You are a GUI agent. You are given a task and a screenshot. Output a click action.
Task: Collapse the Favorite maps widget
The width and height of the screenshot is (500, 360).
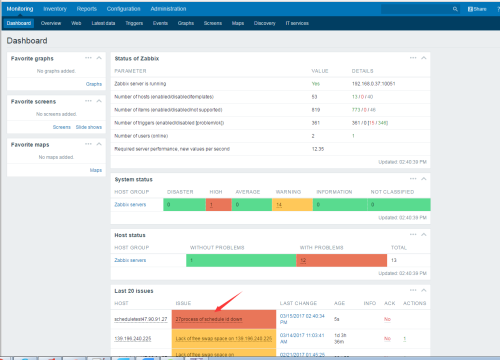click(x=99, y=144)
